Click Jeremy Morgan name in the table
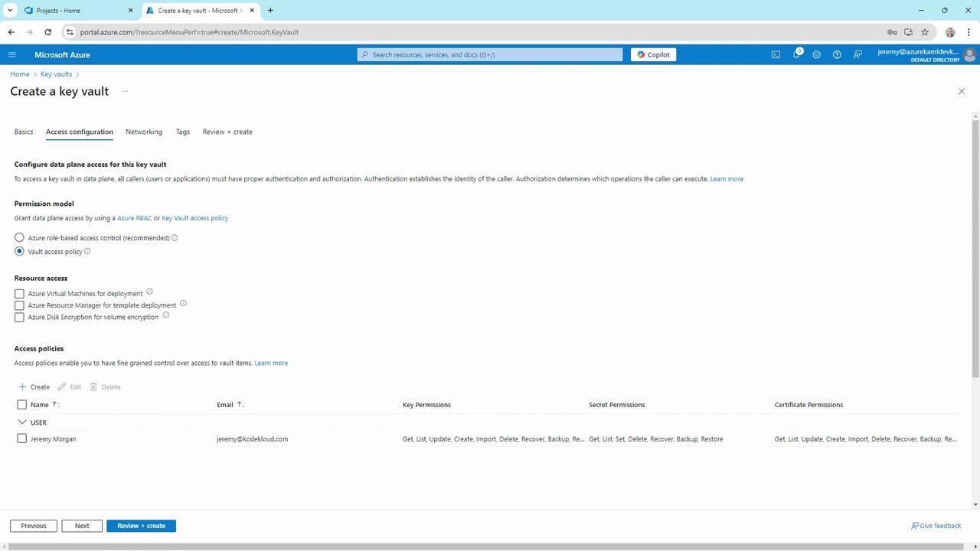Viewport: 980px width, 551px height. [53, 439]
